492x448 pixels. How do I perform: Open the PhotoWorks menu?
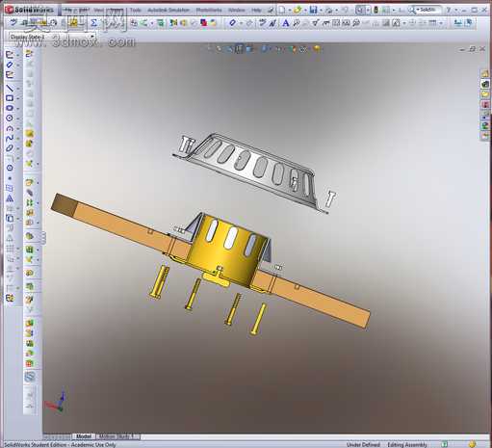click(209, 10)
